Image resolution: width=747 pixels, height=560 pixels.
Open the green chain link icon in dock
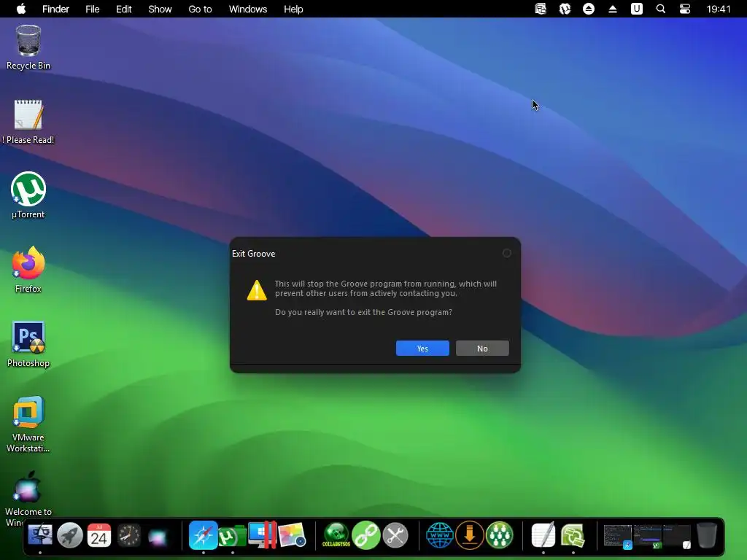(366, 535)
